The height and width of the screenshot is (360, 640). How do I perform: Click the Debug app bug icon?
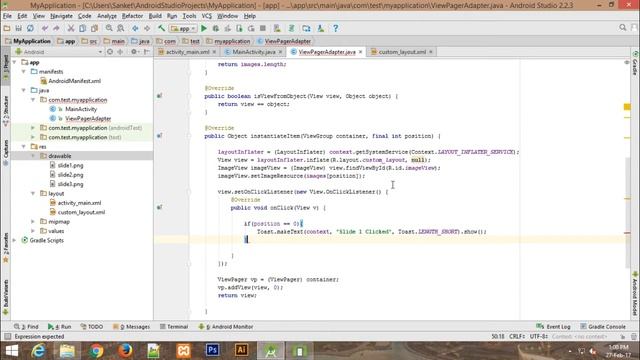[216, 28]
